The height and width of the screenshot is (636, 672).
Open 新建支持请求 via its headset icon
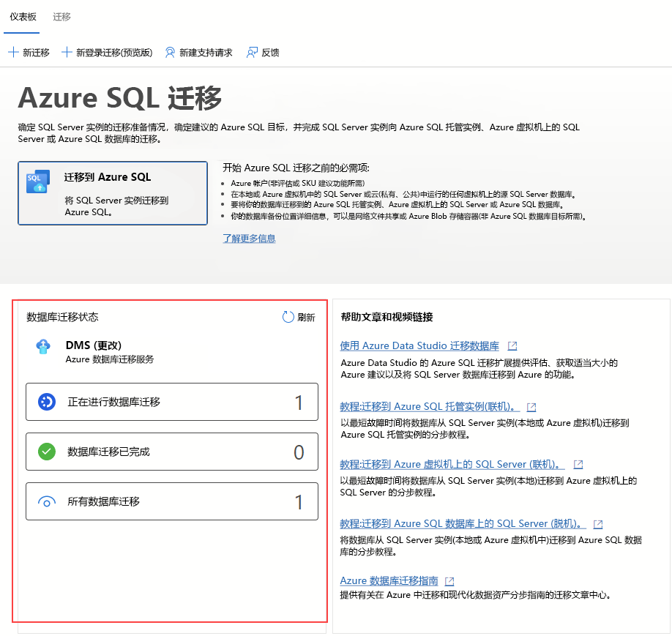(x=168, y=52)
